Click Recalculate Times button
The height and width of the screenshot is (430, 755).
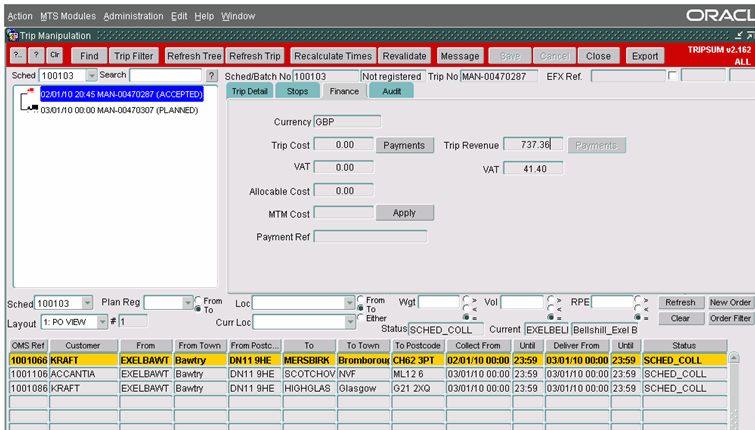pyautogui.click(x=333, y=56)
